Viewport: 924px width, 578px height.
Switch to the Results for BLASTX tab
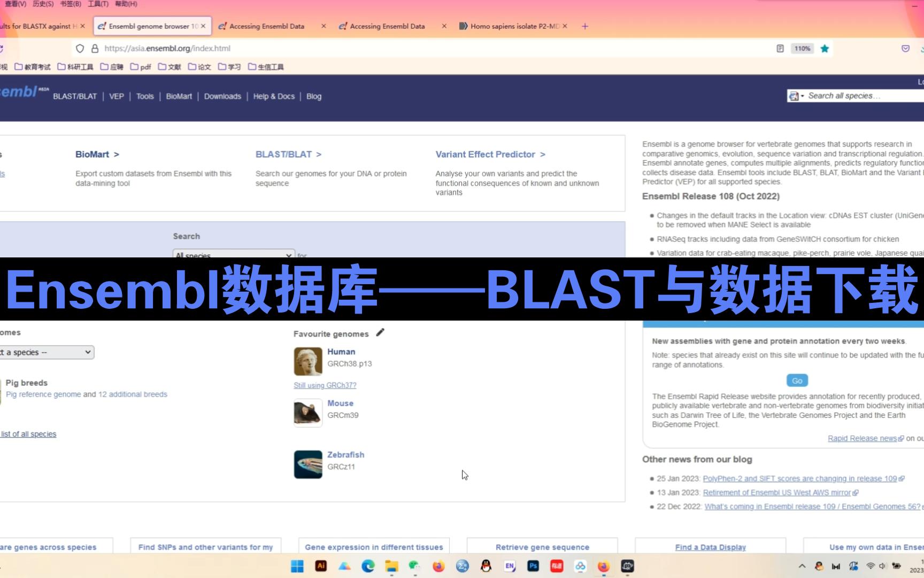coord(38,26)
